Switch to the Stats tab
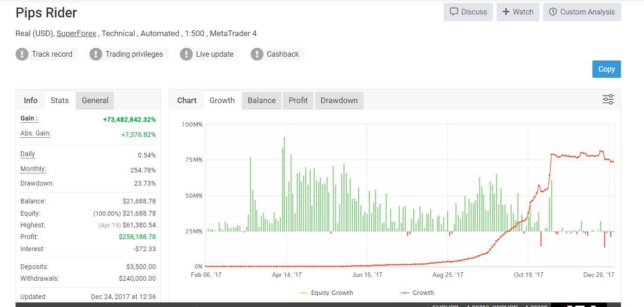This screenshot has height=307, width=644. pyautogui.click(x=60, y=100)
